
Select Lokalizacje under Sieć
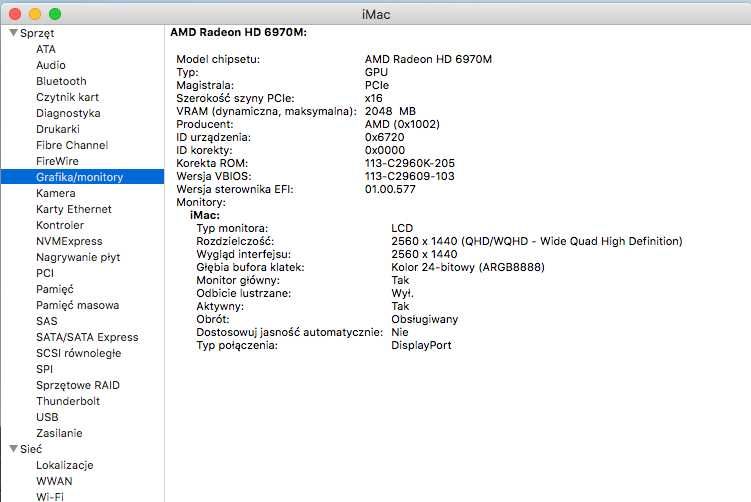[65, 465]
